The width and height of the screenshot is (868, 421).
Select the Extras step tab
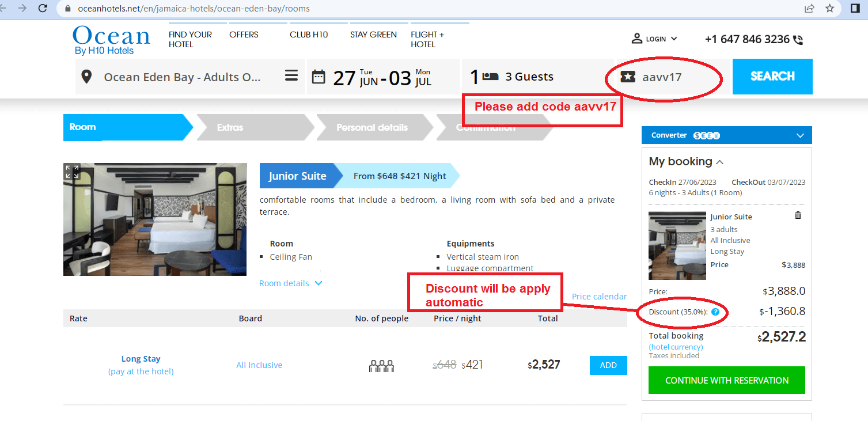coord(255,127)
